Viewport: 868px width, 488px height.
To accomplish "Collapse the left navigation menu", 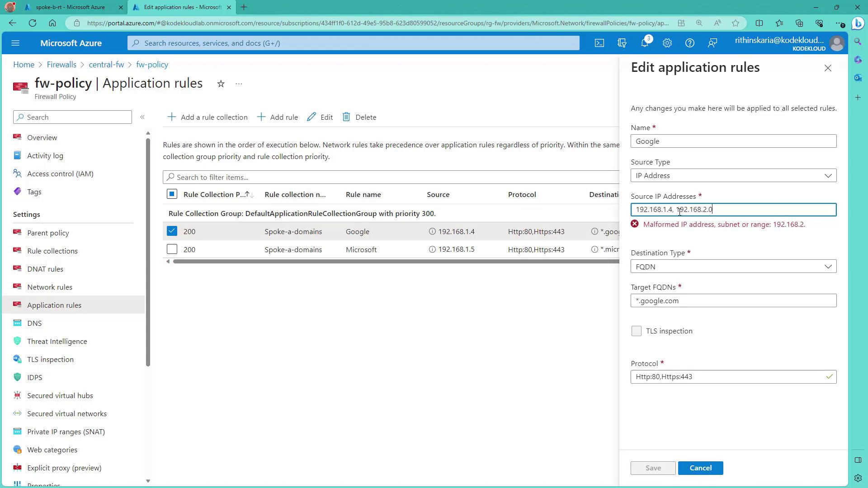I will point(142,117).
